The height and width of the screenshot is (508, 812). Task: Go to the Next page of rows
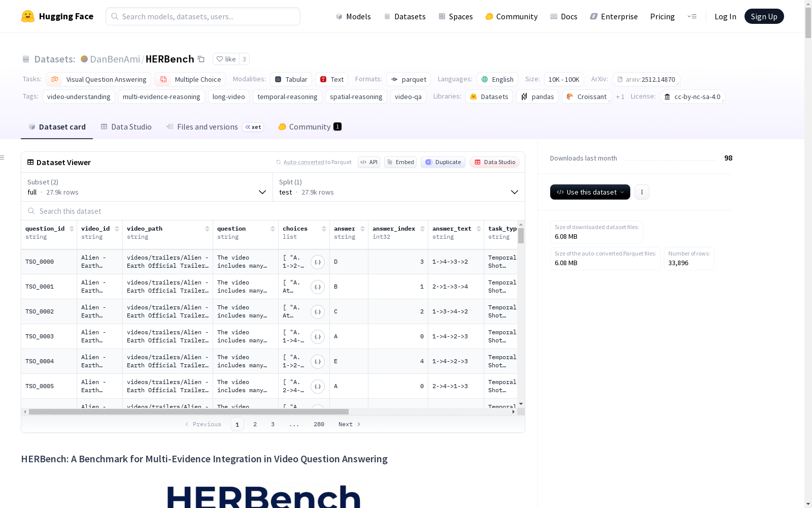(x=350, y=424)
